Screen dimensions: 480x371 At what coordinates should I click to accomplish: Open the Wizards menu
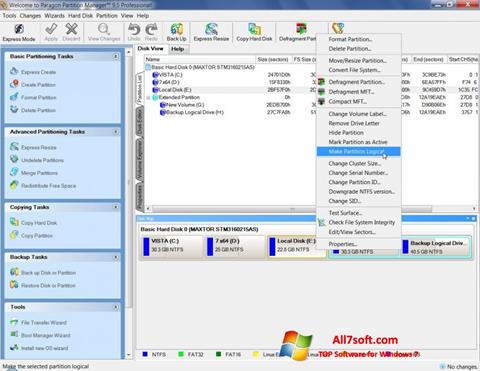click(54, 16)
